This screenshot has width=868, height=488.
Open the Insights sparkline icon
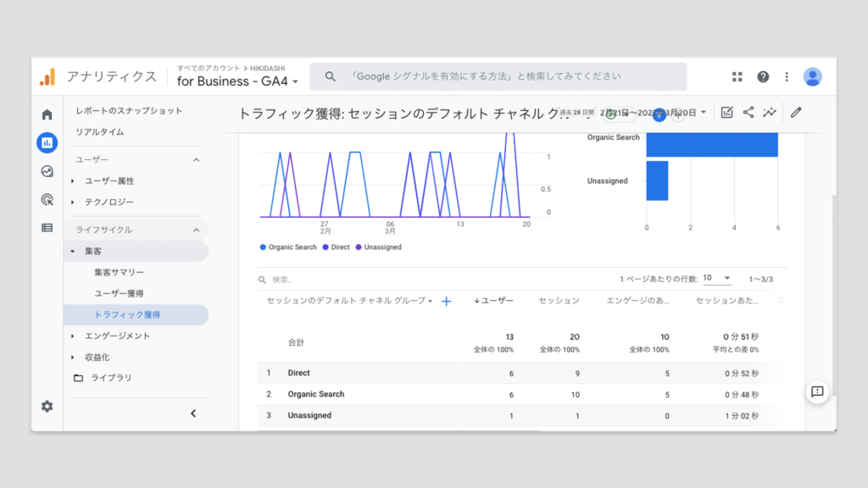coord(770,112)
